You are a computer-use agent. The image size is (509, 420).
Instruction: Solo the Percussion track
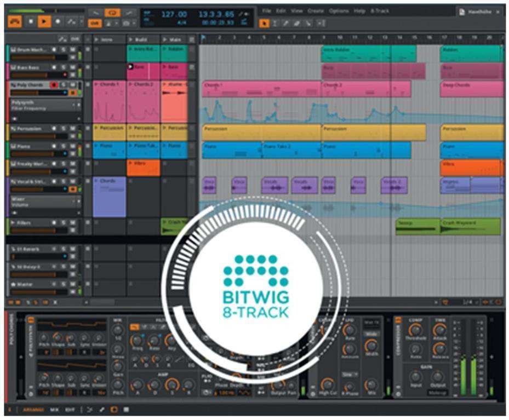click(64, 129)
